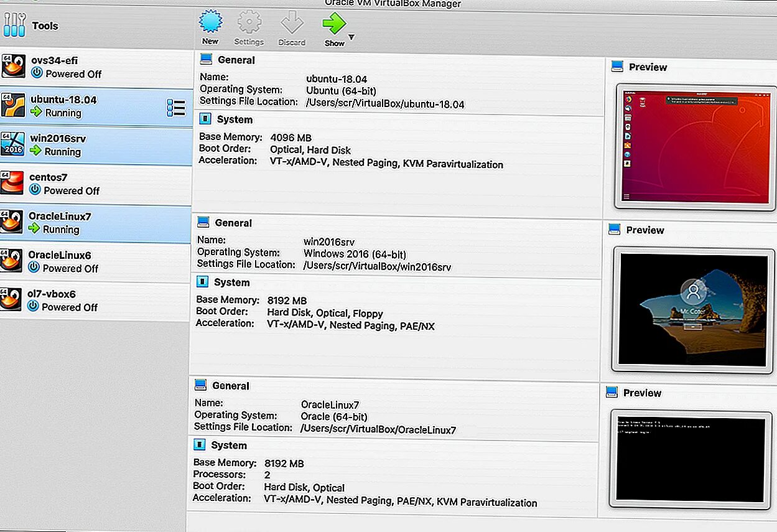Click monitor icon beside OracleLinux7 General
This screenshot has width=777, height=532.
[200, 385]
